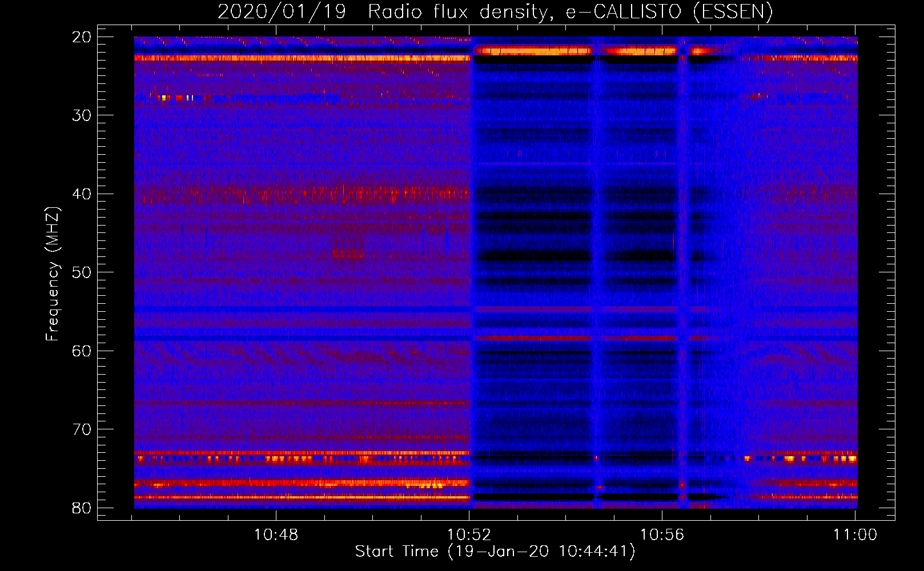Click the '20' frequency tick label
Viewport: 924px width, 571px height.
point(82,37)
